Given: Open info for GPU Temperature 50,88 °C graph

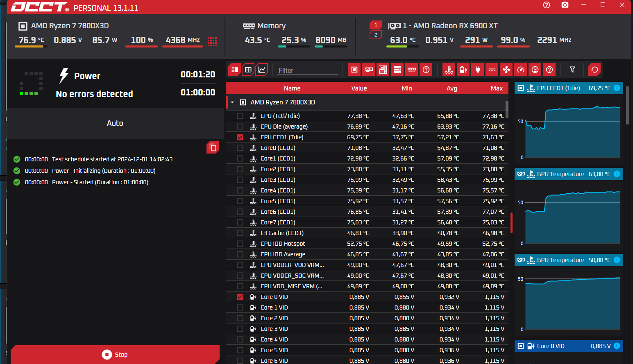Looking at the screenshot, I should point(617,260).
